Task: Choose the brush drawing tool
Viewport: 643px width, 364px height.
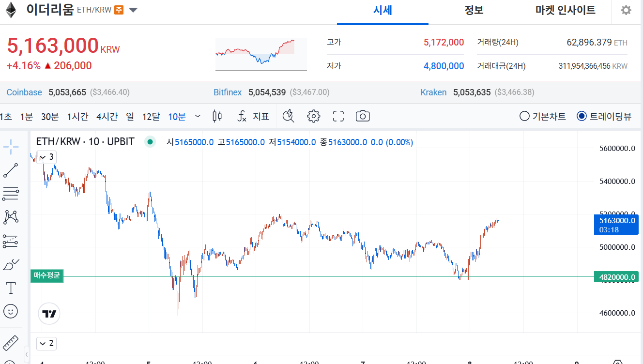Action: pyautogui.click(x=11, y=264)
